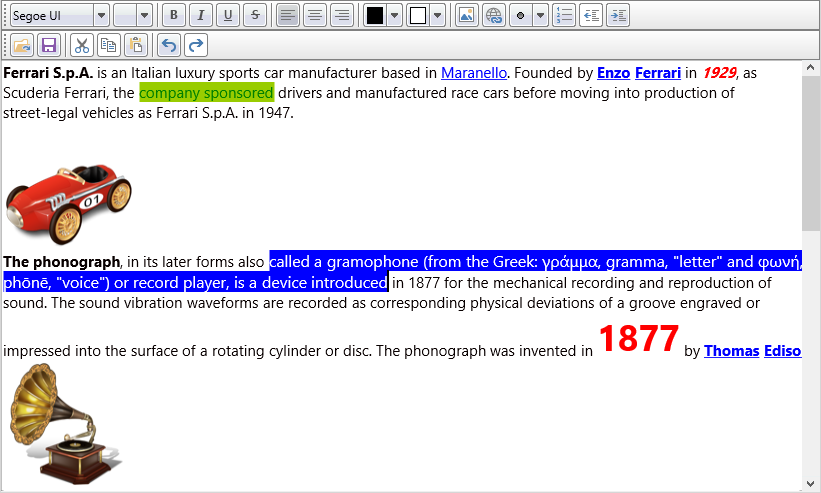Viewport: 821px width, 493px height.
Task: Select the red race car image
Action: point(69,203)
